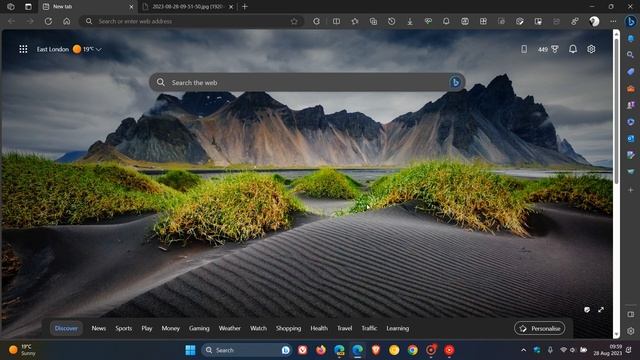Select the Gaming feed tab
640x360 pixels.
(199, 328)
